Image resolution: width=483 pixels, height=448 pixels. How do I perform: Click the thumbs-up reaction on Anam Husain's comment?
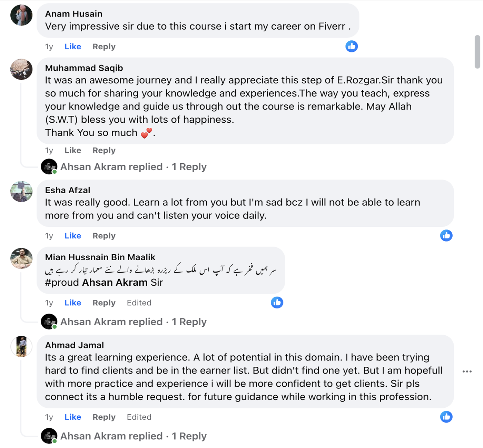click(352, 46)
